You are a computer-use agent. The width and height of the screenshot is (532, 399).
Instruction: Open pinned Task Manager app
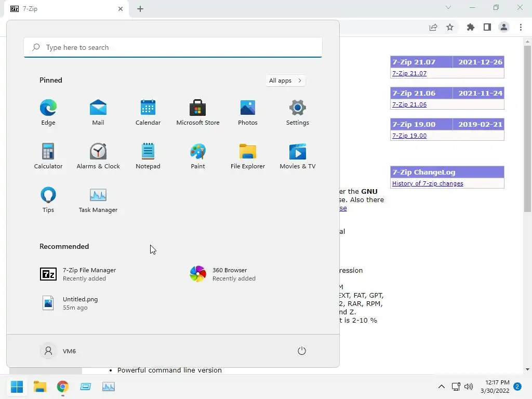click(x=98, y=200)
